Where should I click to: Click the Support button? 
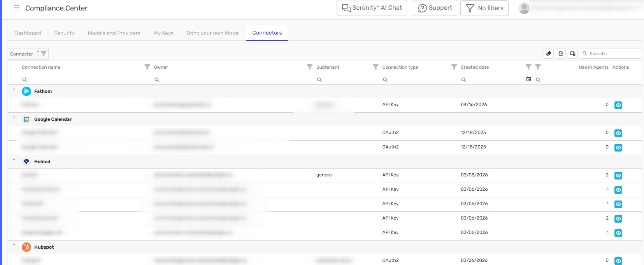click(435, 8)
